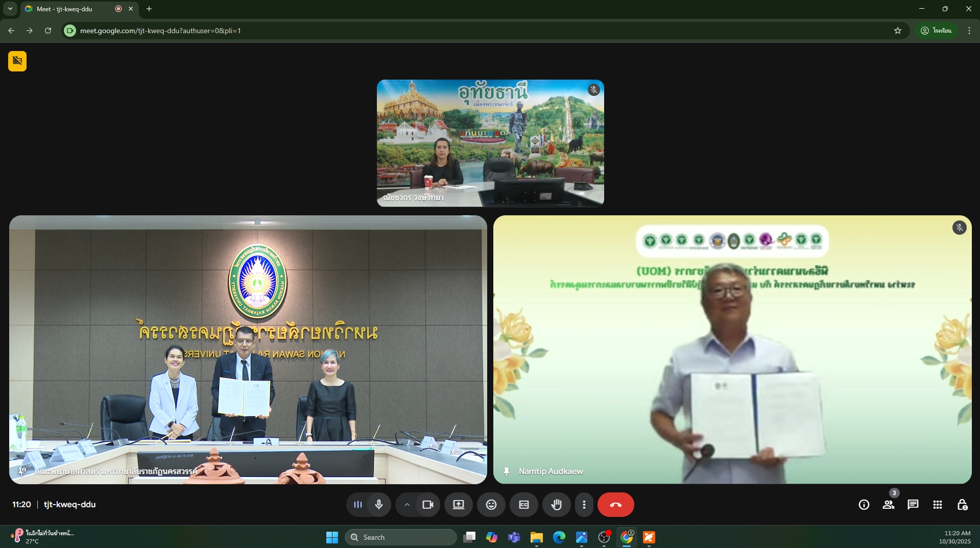This screenshot has height=548, width=980.
Task: Select the Namtip Audkaew video tile
Action: [x=732, y=350]
